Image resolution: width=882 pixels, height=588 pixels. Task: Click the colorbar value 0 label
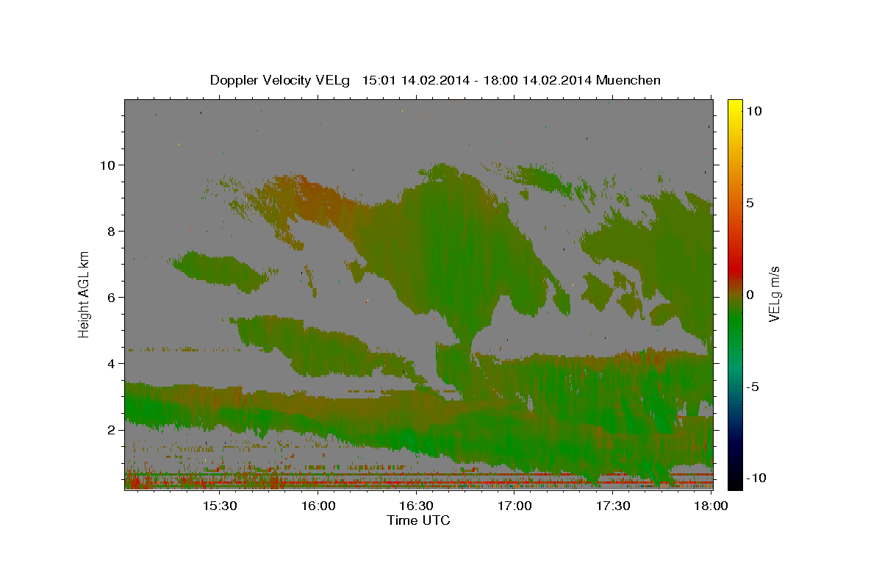(750, 295)
